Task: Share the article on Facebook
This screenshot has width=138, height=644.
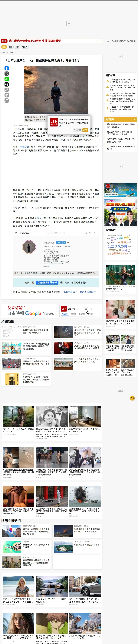Action: point(7,68)
